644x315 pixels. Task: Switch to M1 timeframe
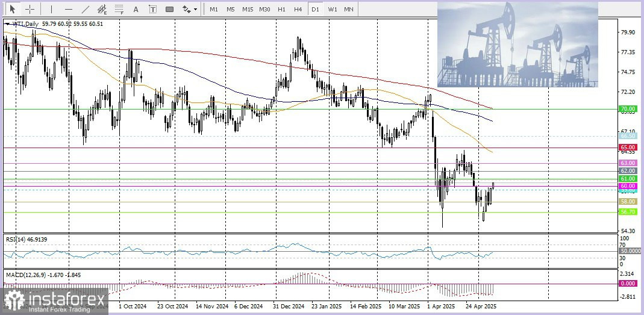click(x=214, y=8)
